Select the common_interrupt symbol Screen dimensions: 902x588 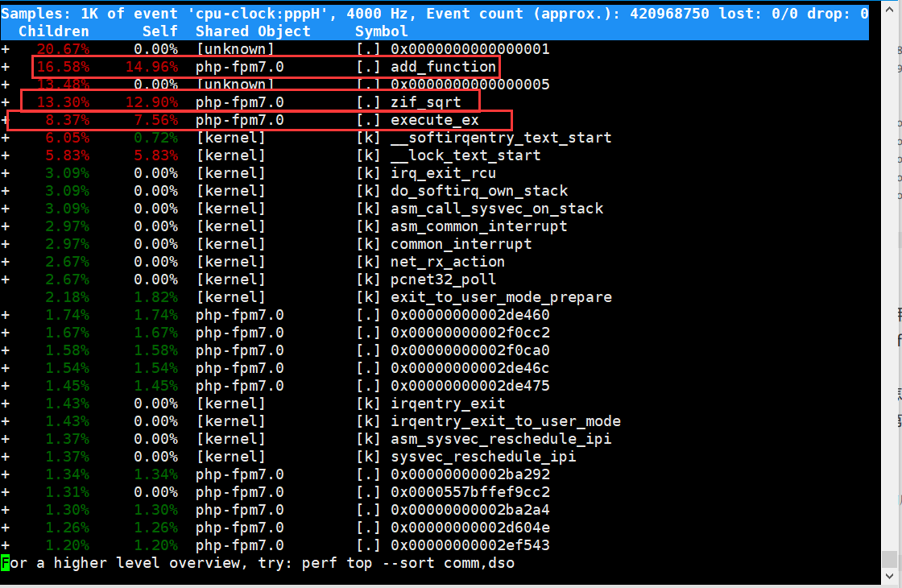pyautogui.click(x=461, y=244)
